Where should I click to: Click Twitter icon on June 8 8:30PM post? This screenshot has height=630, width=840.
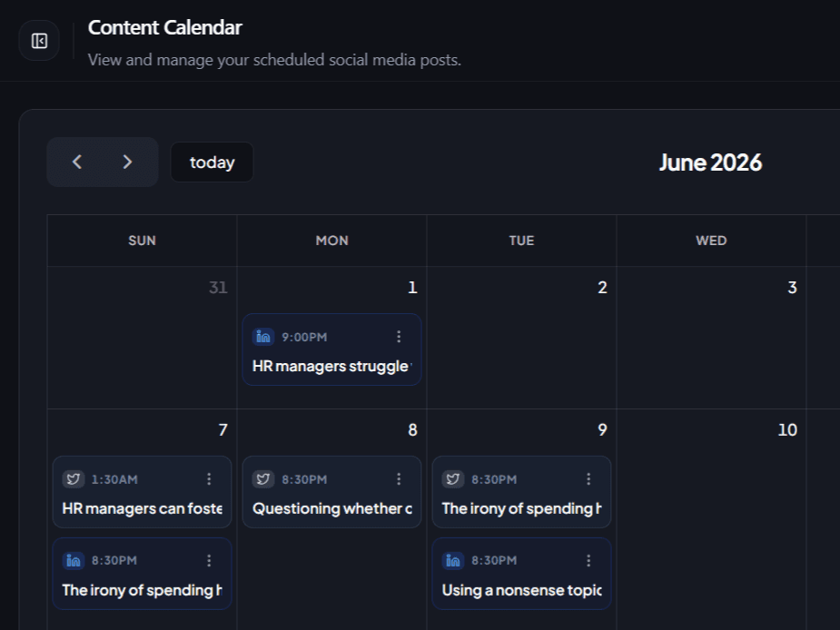tap(263, 479)
